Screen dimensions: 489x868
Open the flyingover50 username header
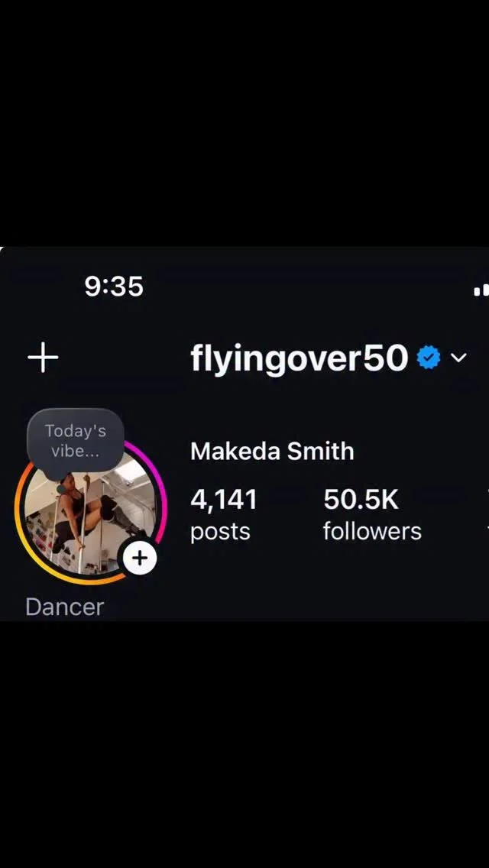[299, 359]
